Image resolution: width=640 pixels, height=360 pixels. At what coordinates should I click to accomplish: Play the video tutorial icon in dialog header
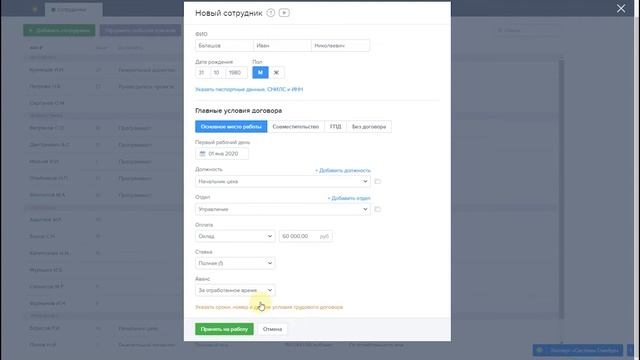pos(284,13)
